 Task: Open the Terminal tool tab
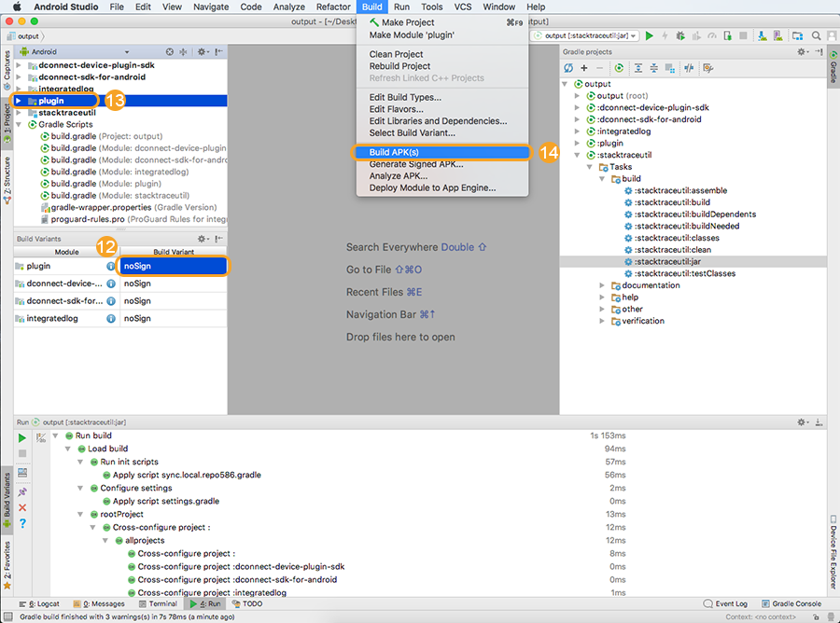[x=158, y=603]
